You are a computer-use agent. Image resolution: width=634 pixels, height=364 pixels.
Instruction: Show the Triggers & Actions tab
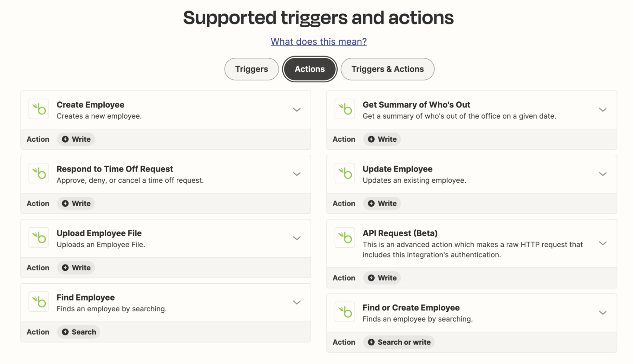pos(388,69)
